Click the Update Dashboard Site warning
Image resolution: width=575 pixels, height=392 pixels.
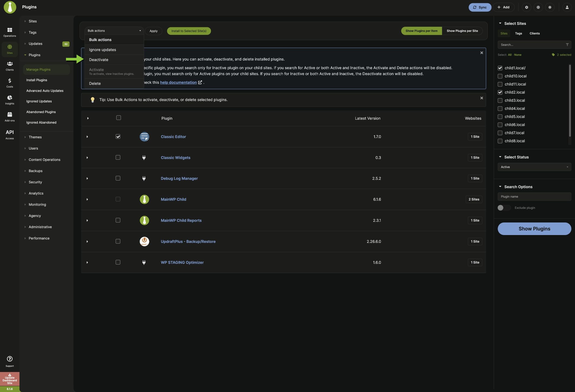[9, 379]
